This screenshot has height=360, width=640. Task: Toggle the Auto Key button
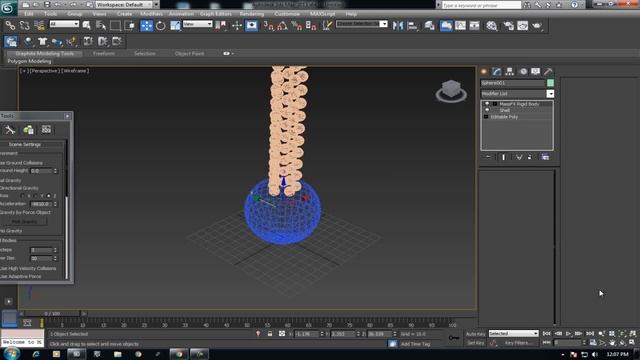tap(476, 334)
